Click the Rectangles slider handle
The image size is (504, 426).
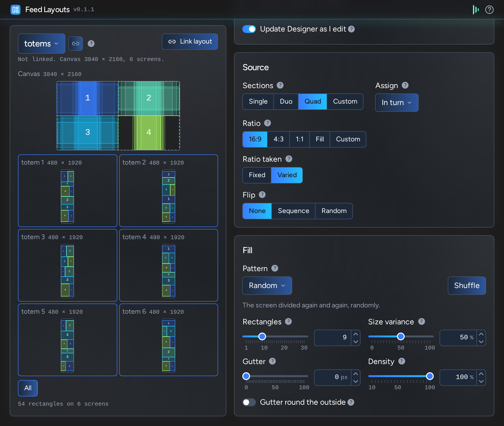[262, 336]
